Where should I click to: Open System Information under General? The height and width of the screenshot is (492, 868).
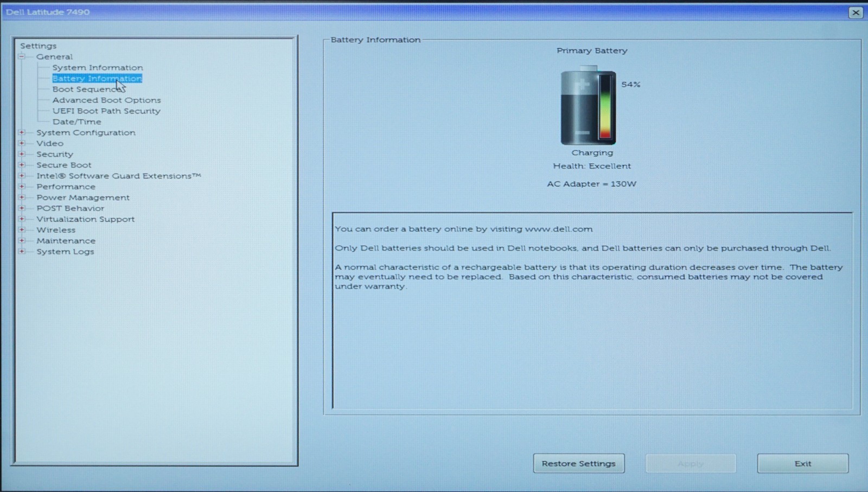(x=98, y=68)
